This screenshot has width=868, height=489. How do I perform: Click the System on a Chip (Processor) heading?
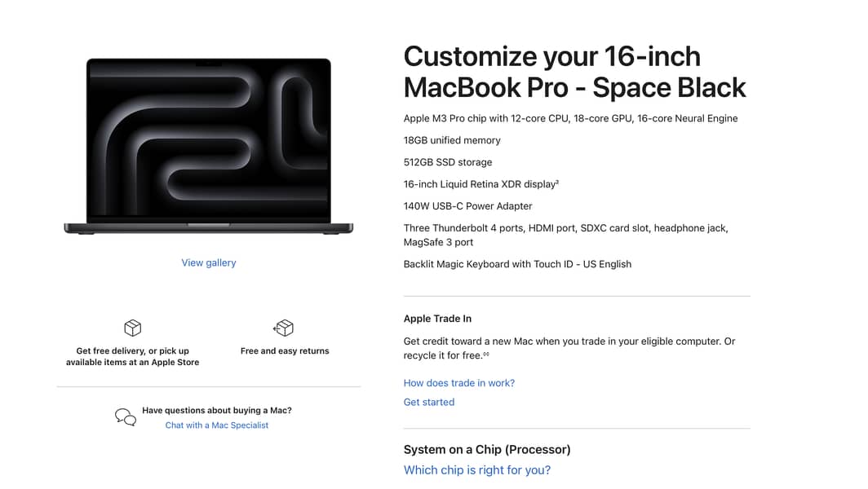tap(486, 450)
